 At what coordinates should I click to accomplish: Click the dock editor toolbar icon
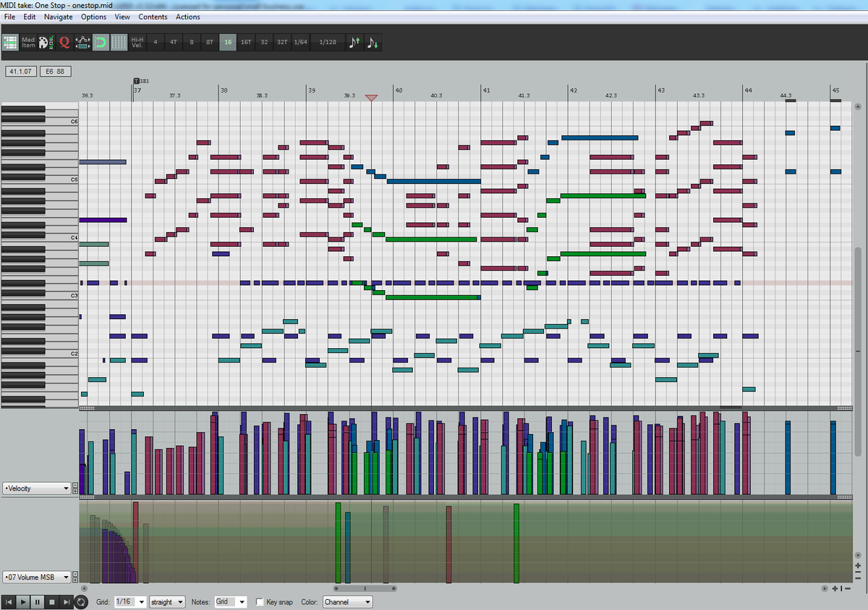11,42
